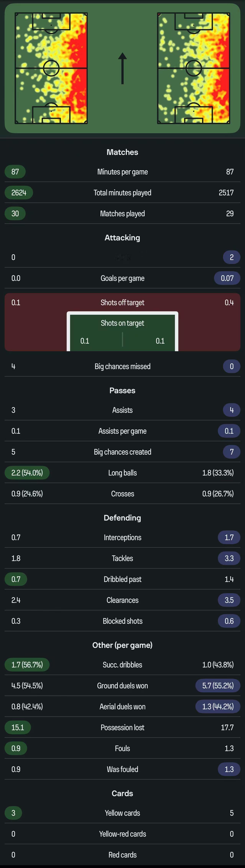Tap the Cards section heading

[x=122, y=793]
